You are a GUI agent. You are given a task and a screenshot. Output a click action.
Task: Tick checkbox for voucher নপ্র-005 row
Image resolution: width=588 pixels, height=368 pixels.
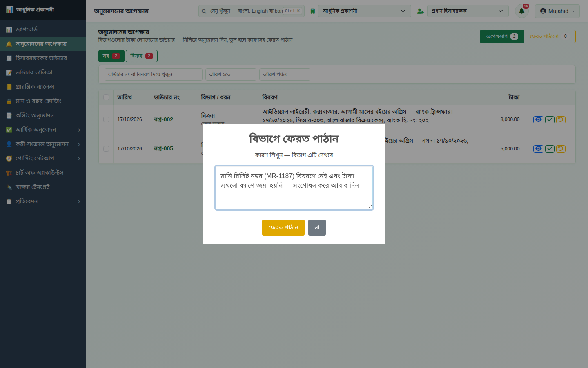pyautogui.click(x=106, y=148)
